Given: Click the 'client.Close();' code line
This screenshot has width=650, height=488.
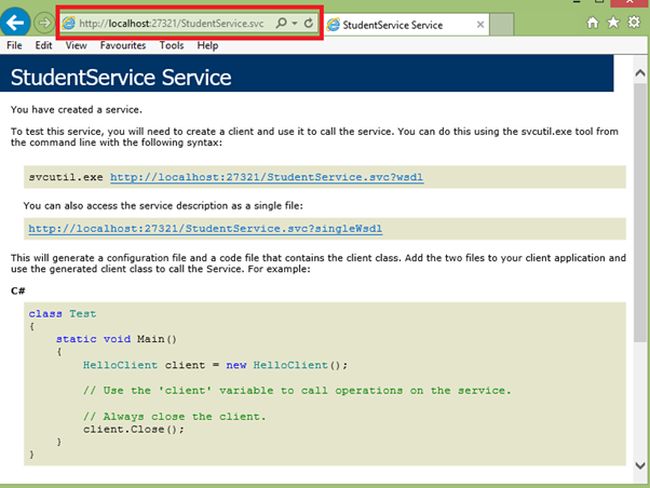Looking at the screenshot, I should click(x=133, y=429).
